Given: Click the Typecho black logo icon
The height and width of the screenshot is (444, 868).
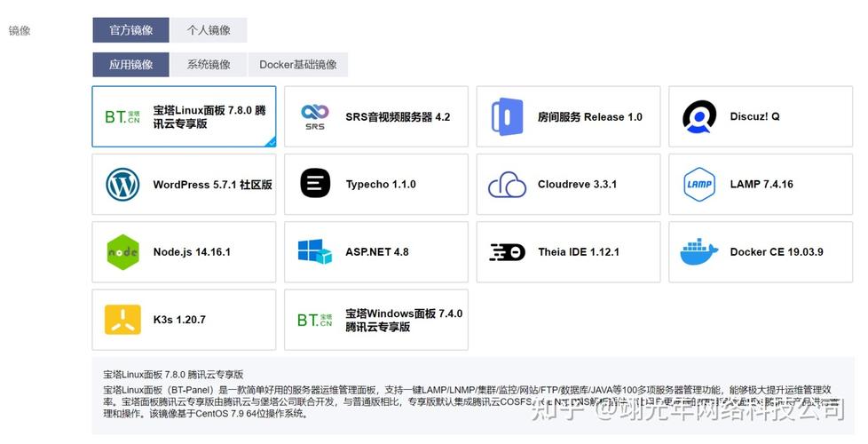Looking at the screenshot, I should [x=315, y=183].
